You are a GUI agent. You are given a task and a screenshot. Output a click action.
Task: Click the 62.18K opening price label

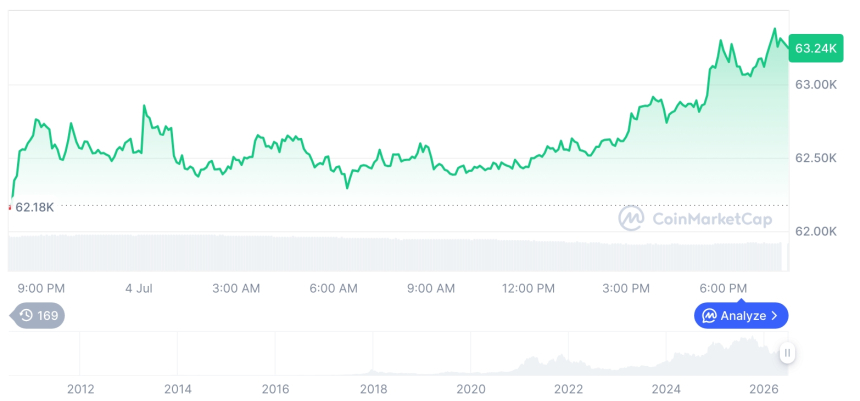34,207
